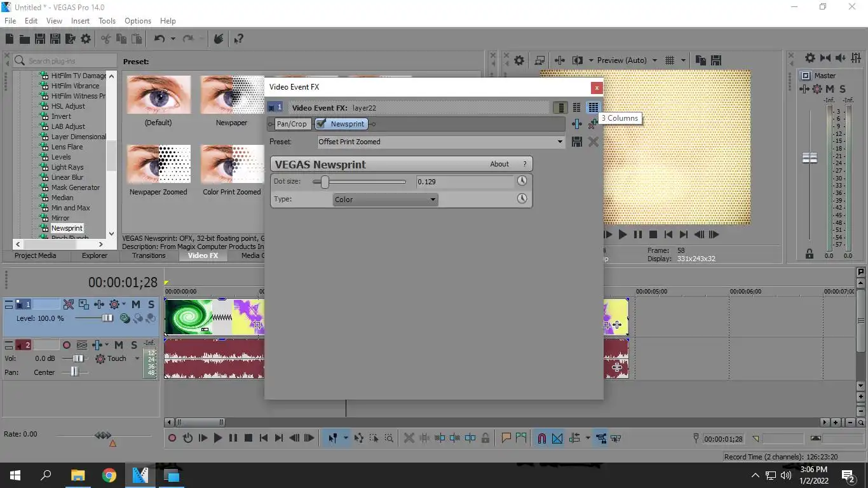Uncheck the Newsprint plug-in checkbox
Image resolution: width=868 pixels, height=488 pixels.
pos(322,124)
